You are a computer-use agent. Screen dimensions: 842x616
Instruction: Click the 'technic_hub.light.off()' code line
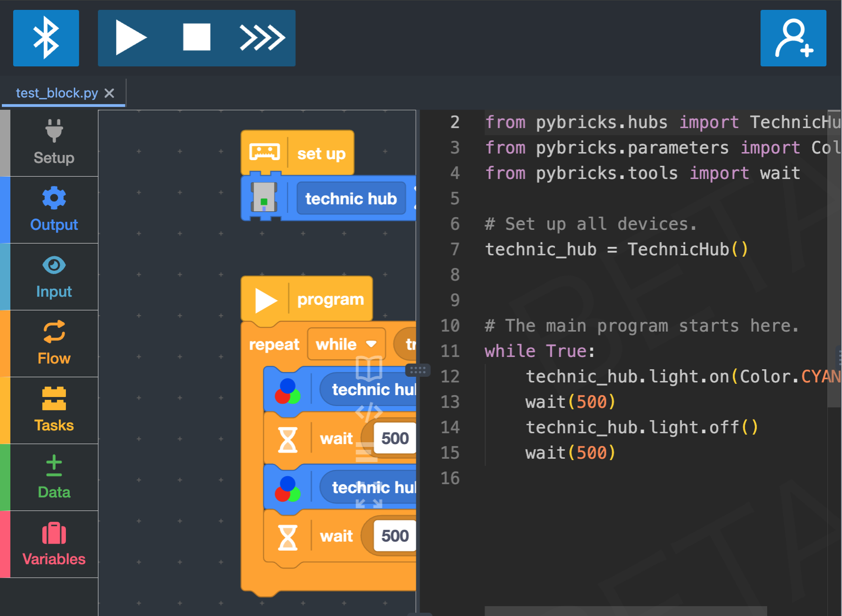[x=642, y=428]
